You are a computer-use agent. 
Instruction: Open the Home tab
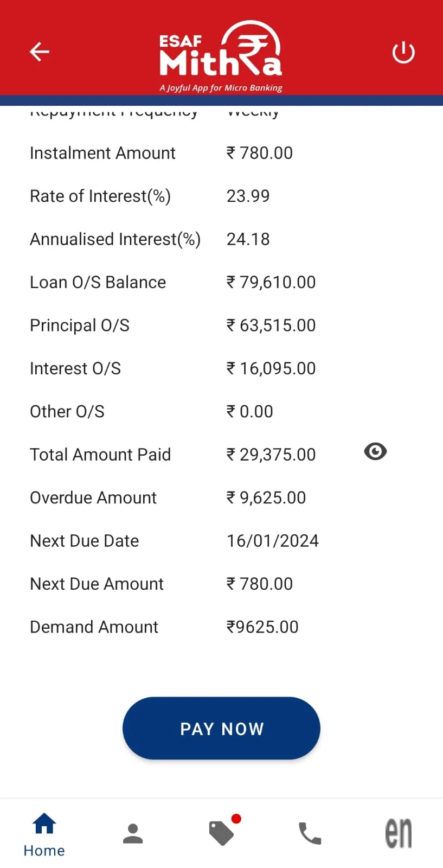pyautogui.click(x=44, y=834)
